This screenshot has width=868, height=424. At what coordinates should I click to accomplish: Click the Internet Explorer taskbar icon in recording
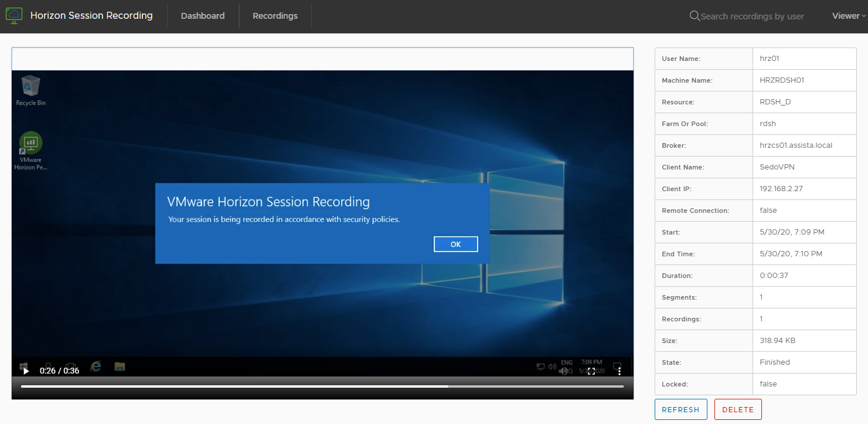click(96, 367)
